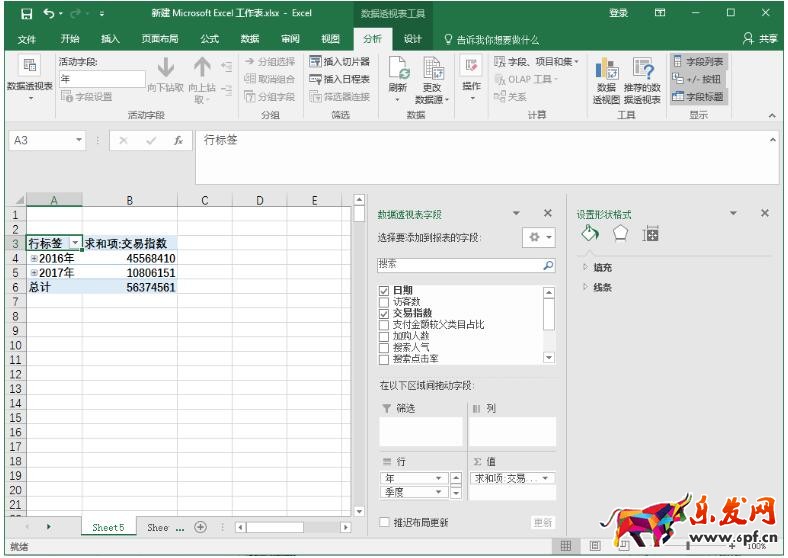Toggle the 字段列表 button
Image resolution: width=788 pixels, height=558 pixels.
tap(697, 62)
